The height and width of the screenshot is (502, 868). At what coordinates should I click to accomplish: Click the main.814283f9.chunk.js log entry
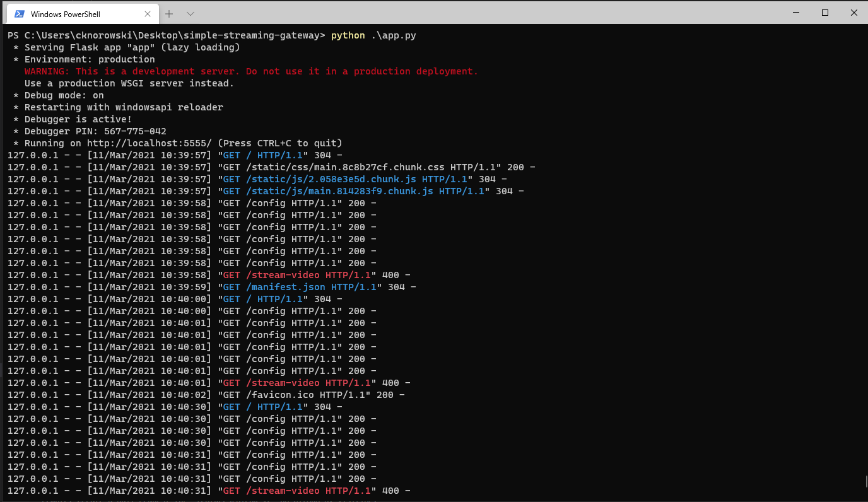(x=266, y=191)
